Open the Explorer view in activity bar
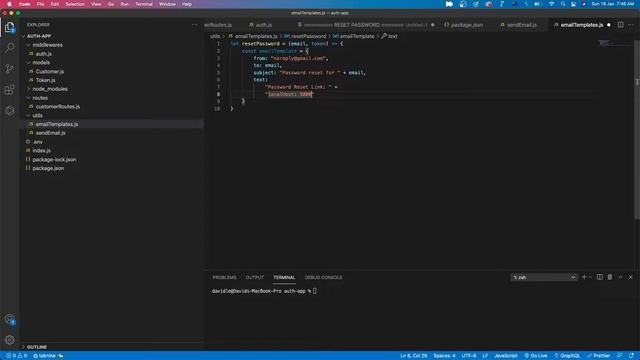This screenshot has width=640, height=360. tap(10, 27)
